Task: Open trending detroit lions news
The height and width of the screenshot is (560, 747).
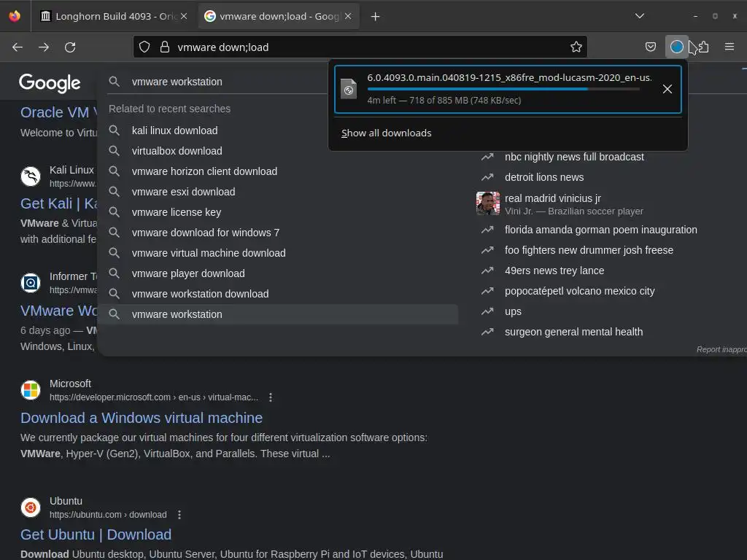Action: (544, 177)
